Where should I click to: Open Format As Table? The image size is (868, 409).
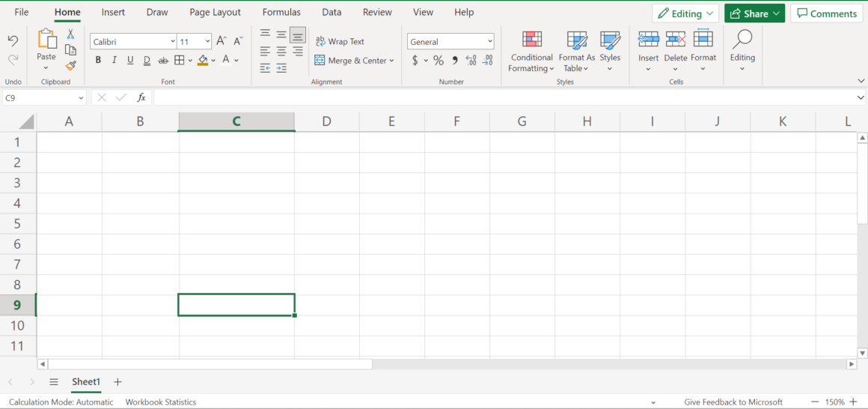(577, 52)
